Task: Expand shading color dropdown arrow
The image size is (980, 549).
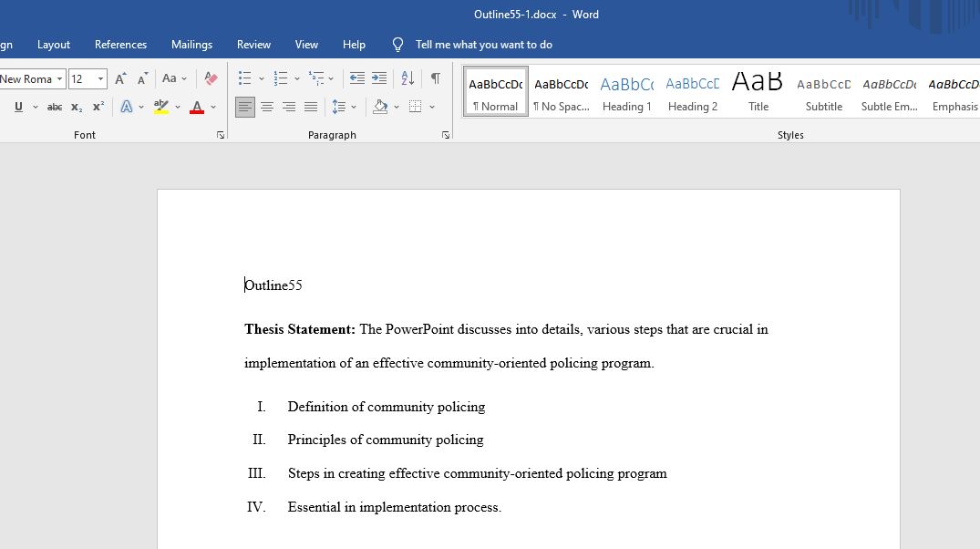Action: tap(397, 107)
